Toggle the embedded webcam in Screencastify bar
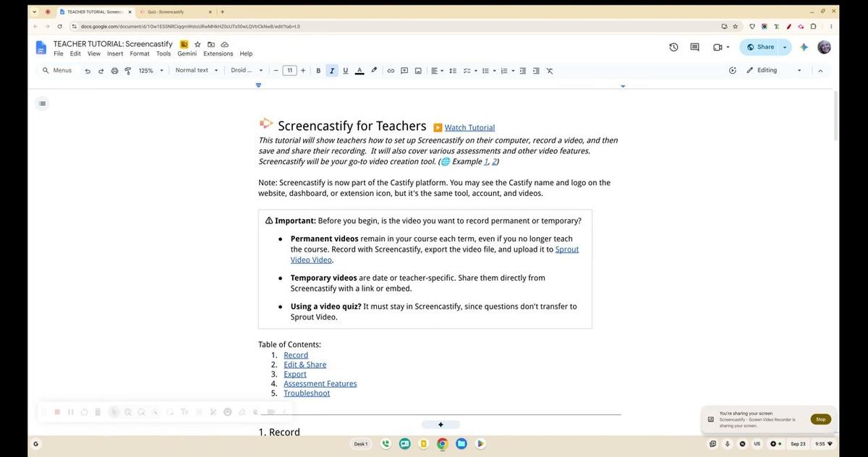Image resolution: width=868 pixels, height=457 pixels. tap(271, 412)
